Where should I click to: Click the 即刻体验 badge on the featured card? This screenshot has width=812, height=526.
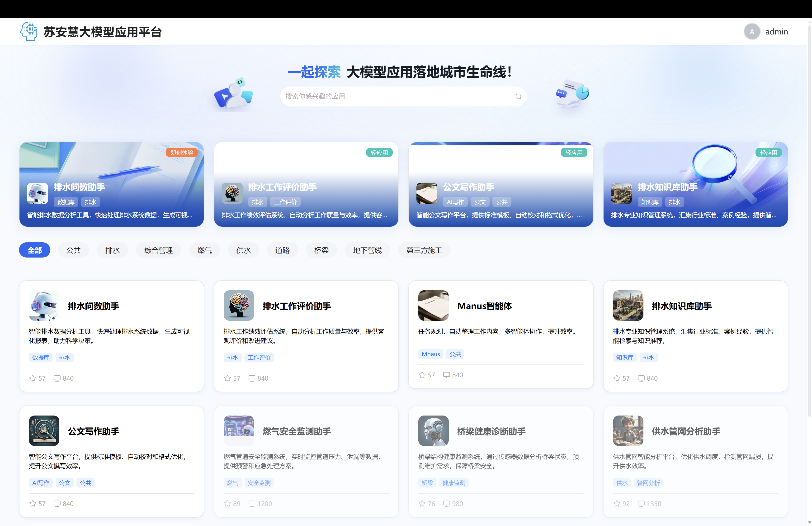tap(182, 153)
